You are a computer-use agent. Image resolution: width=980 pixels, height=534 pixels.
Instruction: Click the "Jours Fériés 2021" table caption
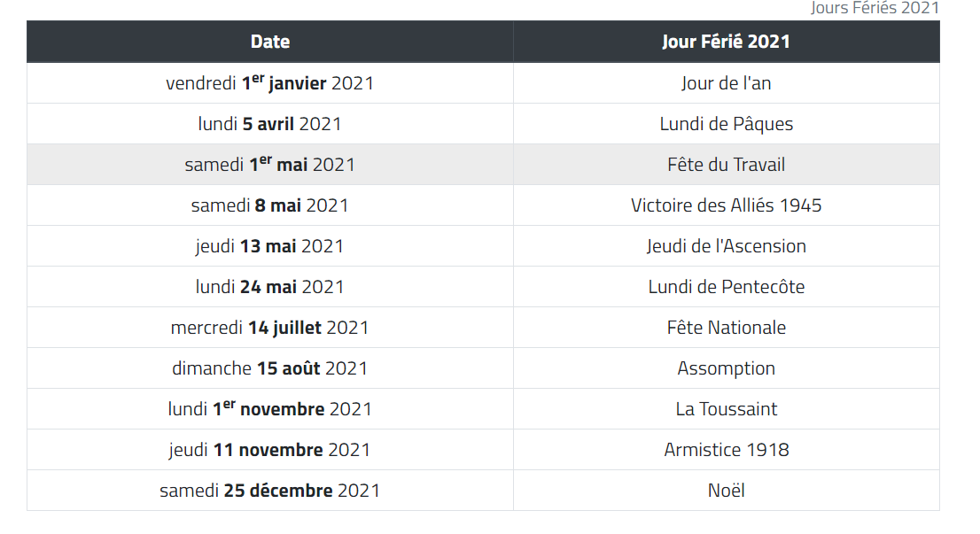(x=875, y=8)
